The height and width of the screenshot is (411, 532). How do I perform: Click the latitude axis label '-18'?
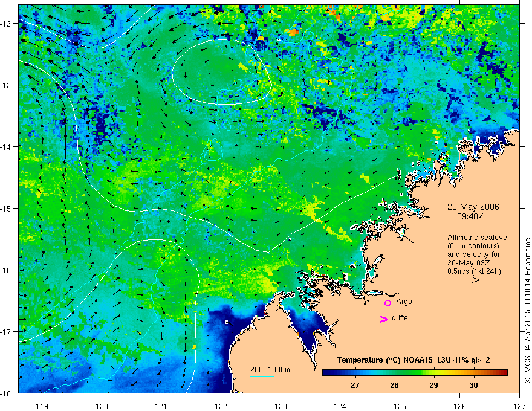pyautogui.click(x=7, y=393)
